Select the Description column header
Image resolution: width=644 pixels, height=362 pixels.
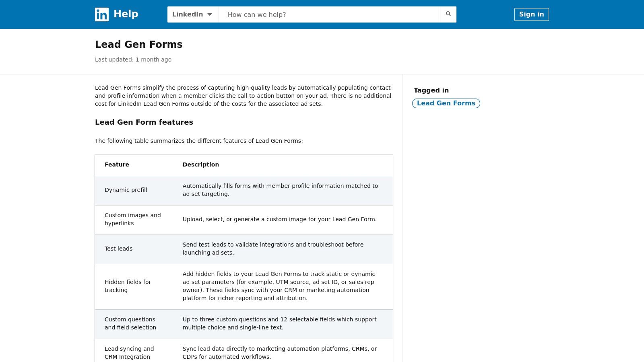201,165
